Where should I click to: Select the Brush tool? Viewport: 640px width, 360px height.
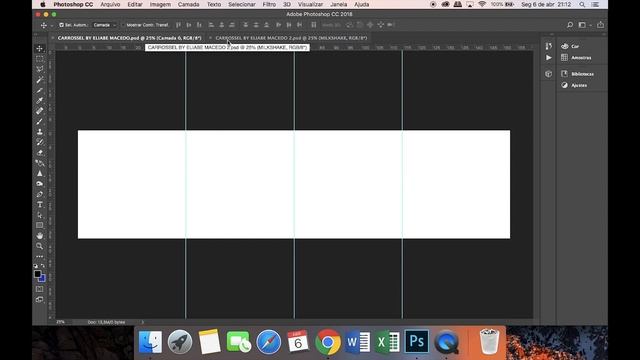point(40,121)
